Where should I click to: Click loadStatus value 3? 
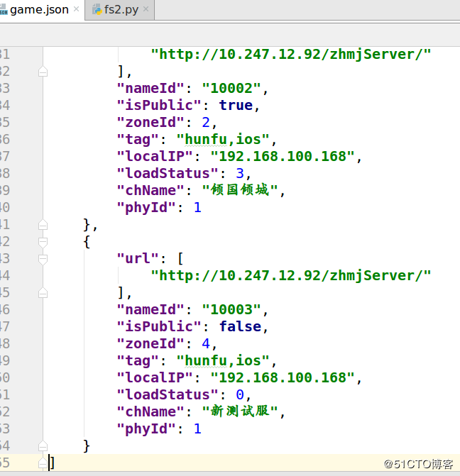coord(240,173)
